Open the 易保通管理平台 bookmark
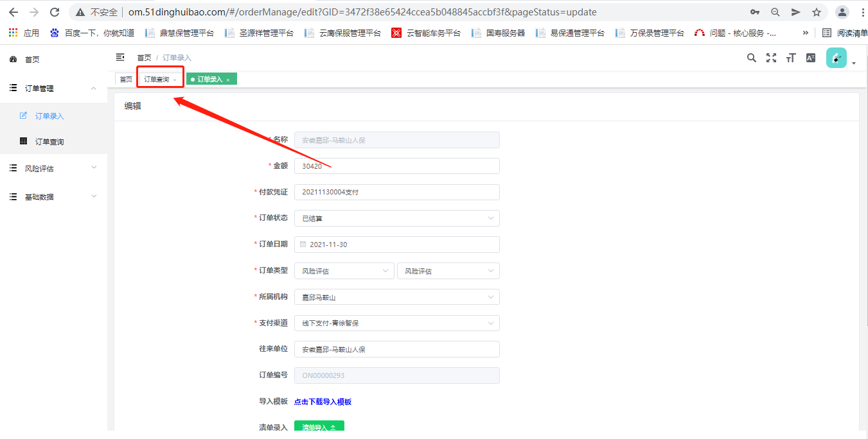This screenshot has width=868, height=439. [x=570, y=33]
